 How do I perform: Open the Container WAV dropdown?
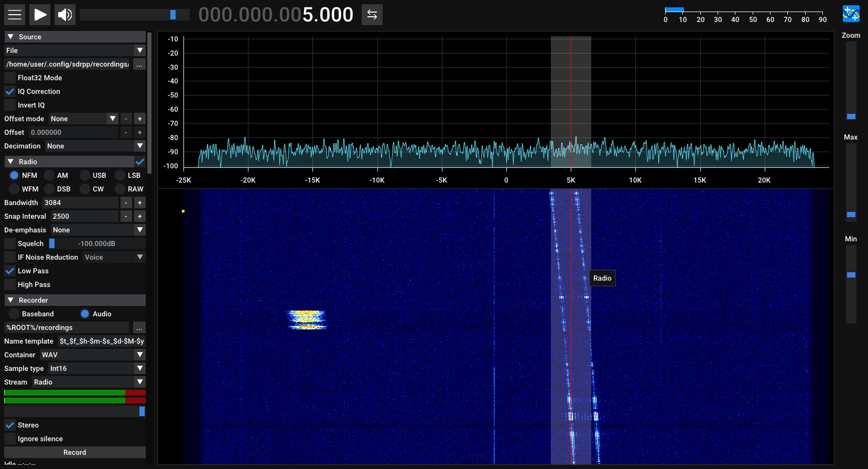pos(92,355)
